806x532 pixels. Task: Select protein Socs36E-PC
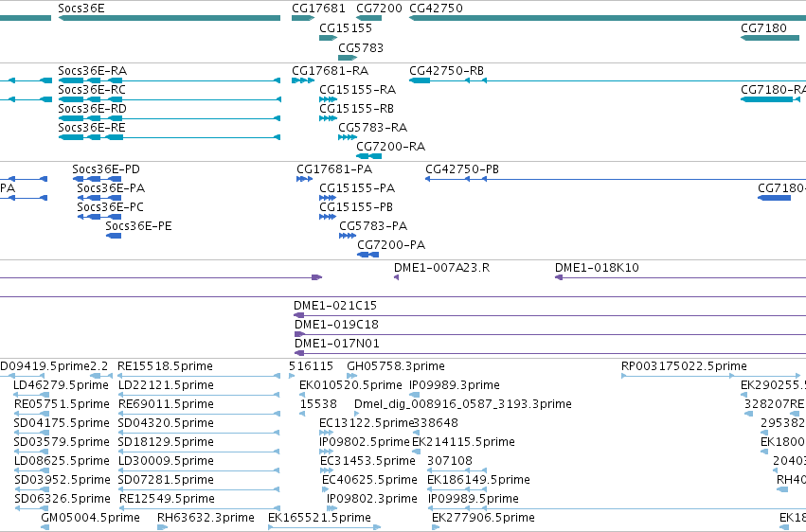pos(111,207)
